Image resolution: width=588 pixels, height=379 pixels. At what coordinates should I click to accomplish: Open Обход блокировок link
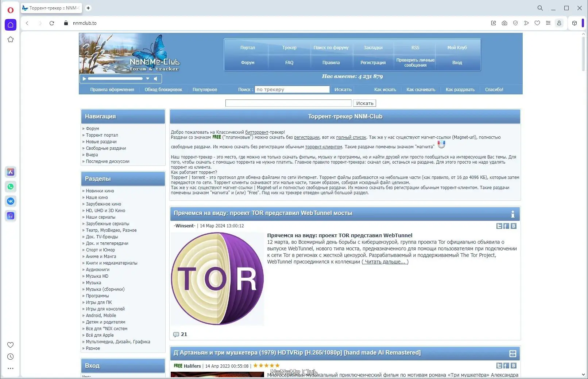(163, 90)
